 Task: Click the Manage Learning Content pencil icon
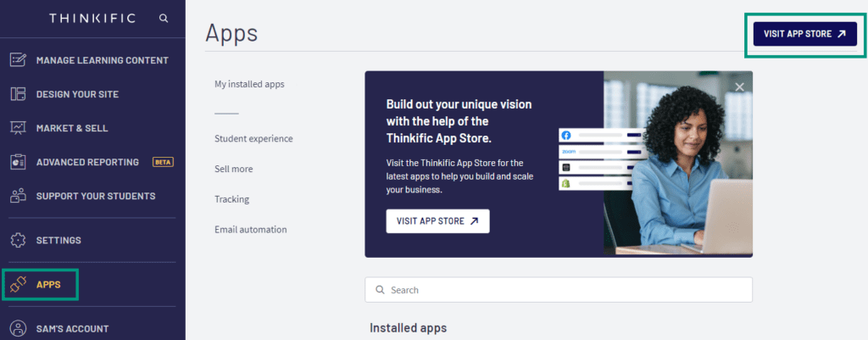pyautogui.click(x=19, y=60)
